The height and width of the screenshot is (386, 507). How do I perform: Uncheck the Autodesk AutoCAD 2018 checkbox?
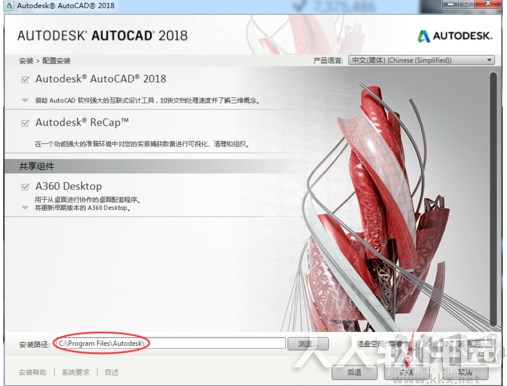[25, 80]
